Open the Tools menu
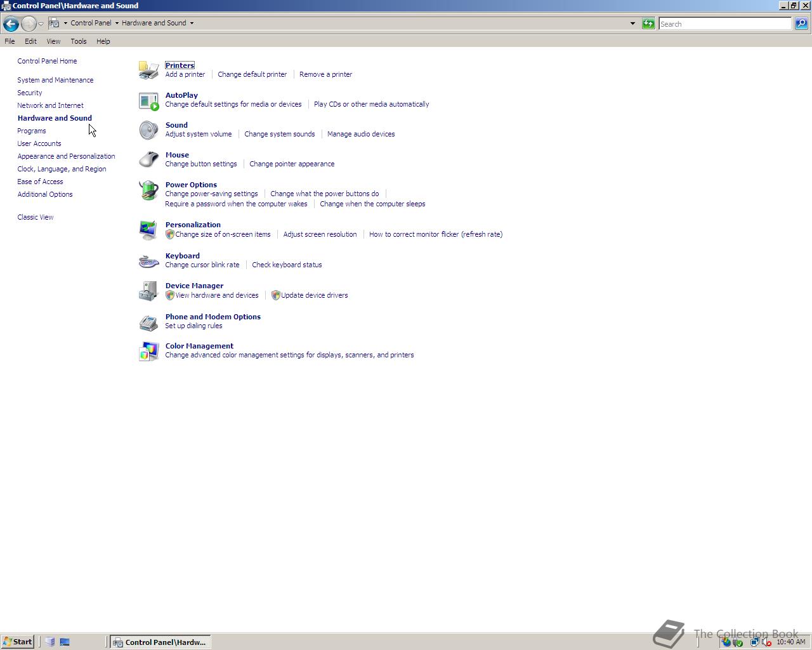Image resolution: width=812 pixels, height=650 pixels. click(79, 41)
